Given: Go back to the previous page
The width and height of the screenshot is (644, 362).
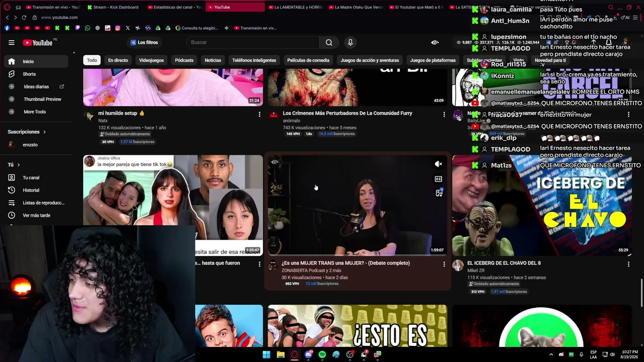Looking at the screenshot, I should [x=7, y=17].
